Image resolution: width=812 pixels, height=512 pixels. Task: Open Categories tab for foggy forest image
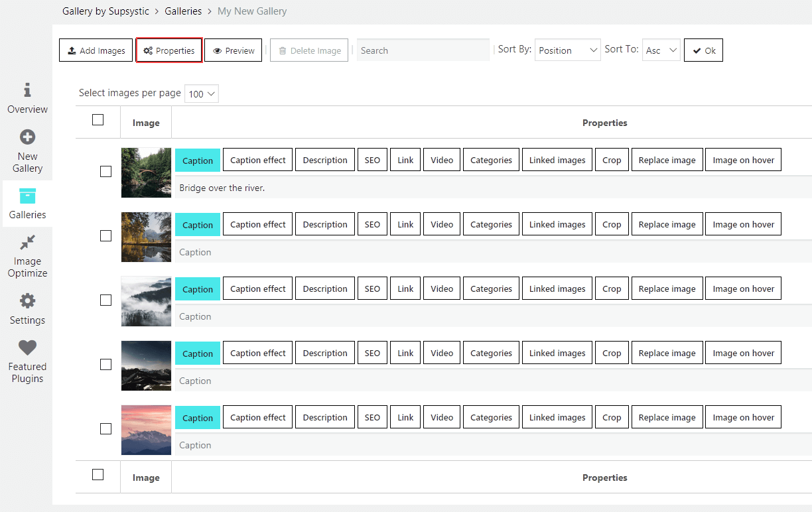[x=491, y=288]
